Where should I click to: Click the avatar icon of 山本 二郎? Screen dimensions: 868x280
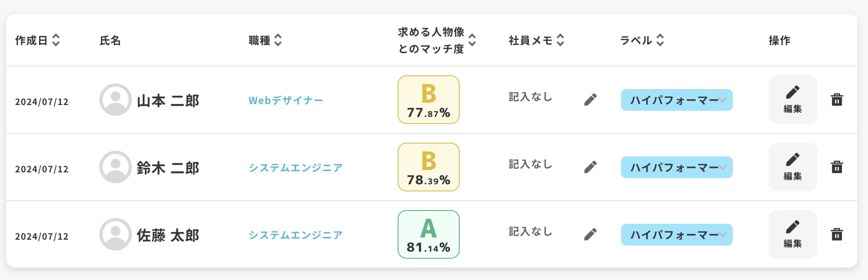(115, 100)
